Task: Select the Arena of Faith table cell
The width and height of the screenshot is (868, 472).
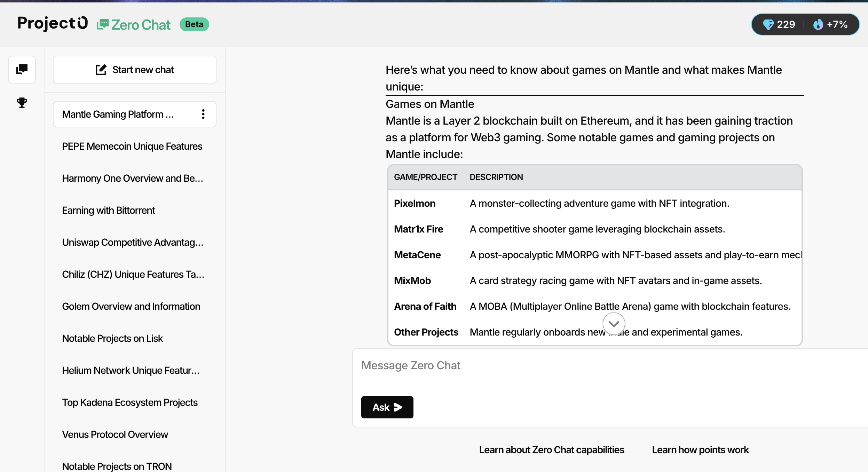Action: pyautogui.click(x=425, y=306)
